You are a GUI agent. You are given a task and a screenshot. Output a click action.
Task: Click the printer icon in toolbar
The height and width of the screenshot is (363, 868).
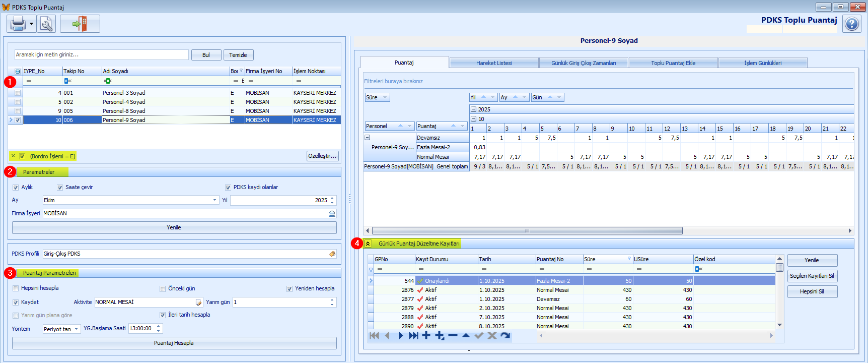(18, 24)
